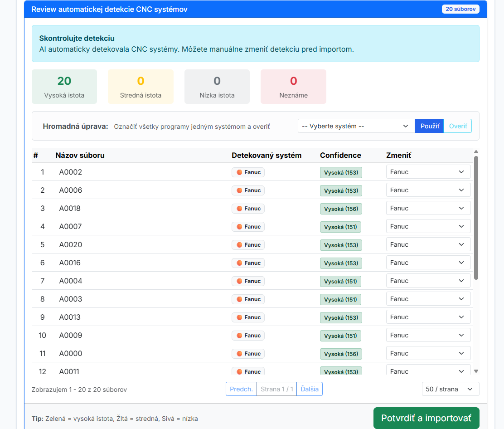Click Potvrdiť a importovať button
Viewport: 504px width, 429px height.
click(426, 418)
